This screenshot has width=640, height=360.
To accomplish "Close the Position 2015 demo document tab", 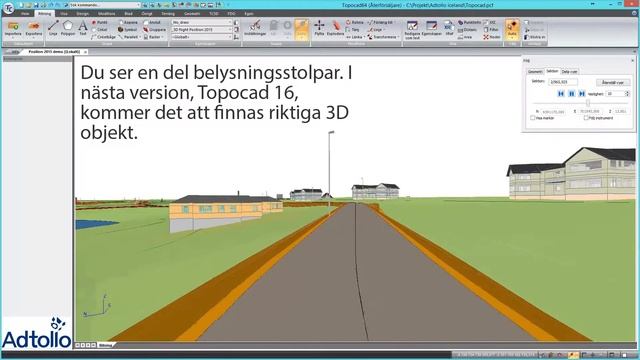I will tap(85, 52).
